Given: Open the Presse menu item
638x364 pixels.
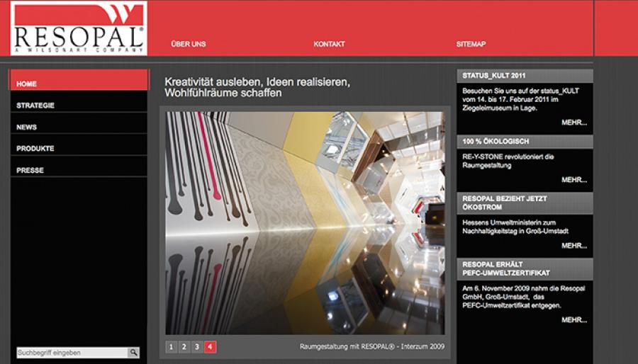Looking at the screenshot, I should point(79,166).
